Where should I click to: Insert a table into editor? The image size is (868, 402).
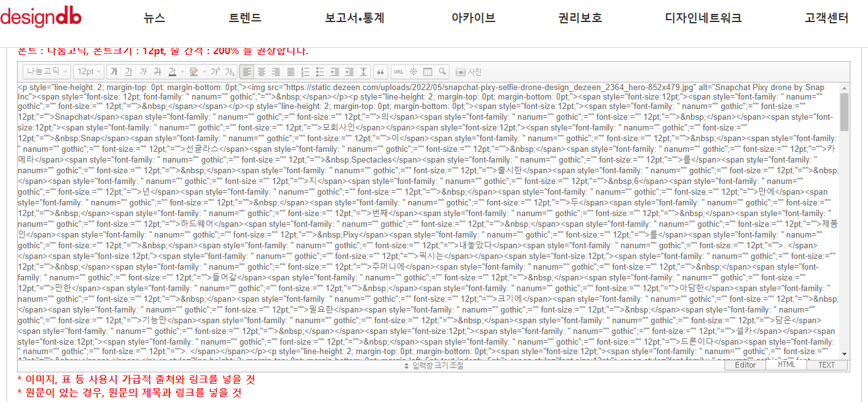pyautogui.click(x=428, y=72)
